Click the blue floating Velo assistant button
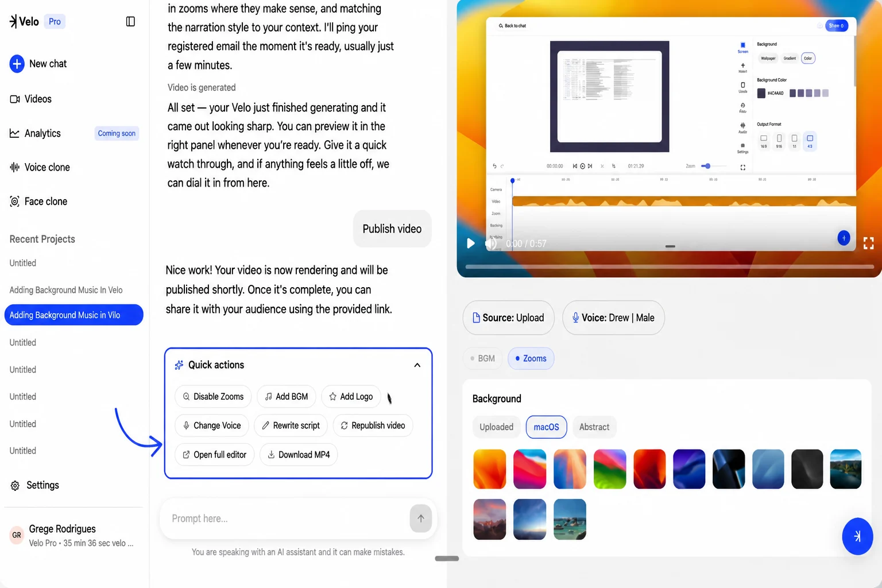 pos(857,536)
